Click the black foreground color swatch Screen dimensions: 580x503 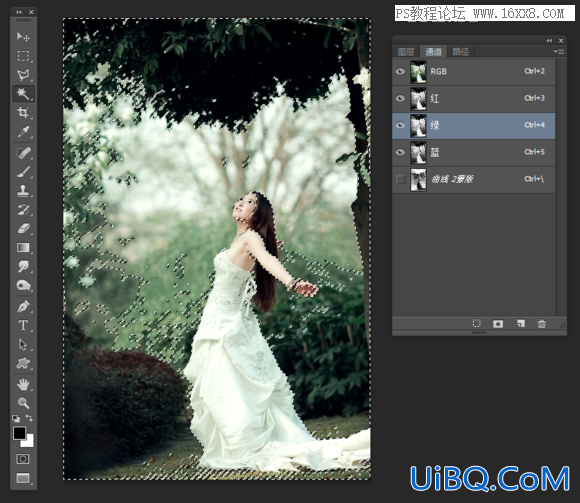click(x=19, y=433)
